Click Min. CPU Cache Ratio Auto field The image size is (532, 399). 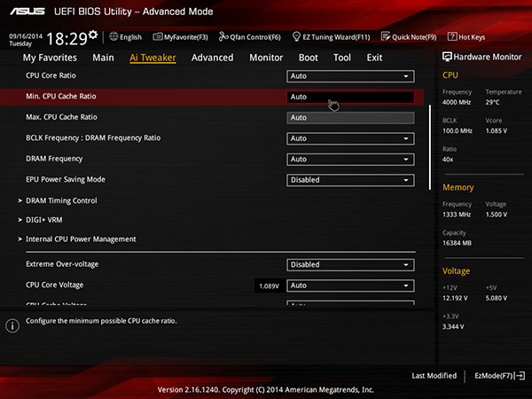[x=350, y=97]
